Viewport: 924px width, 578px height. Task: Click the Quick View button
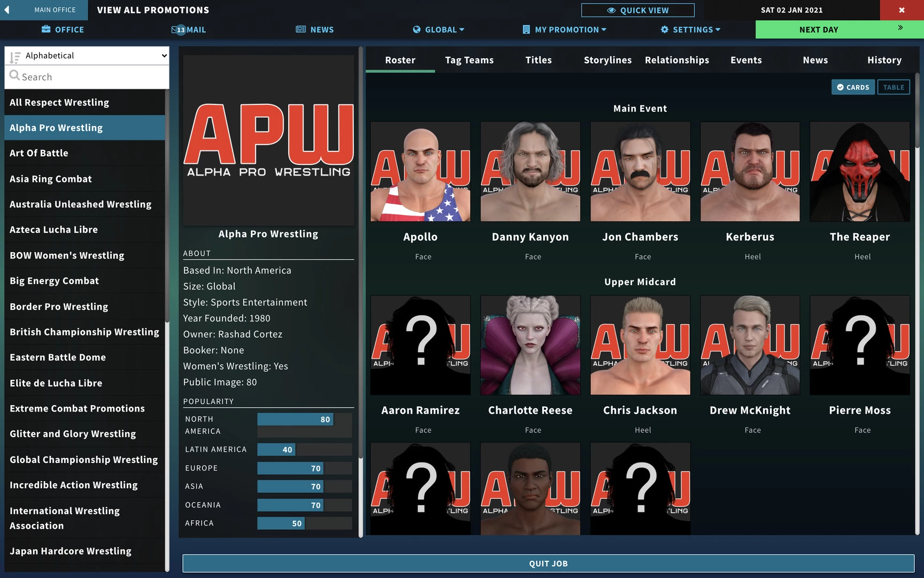pyautogui.click(x=638, y=10)
